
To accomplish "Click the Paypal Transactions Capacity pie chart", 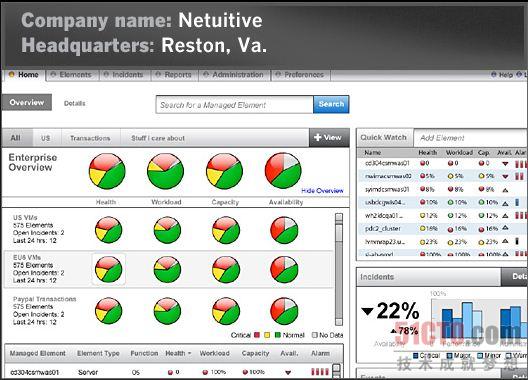I will pyautogui.click(x=226, y=311).
